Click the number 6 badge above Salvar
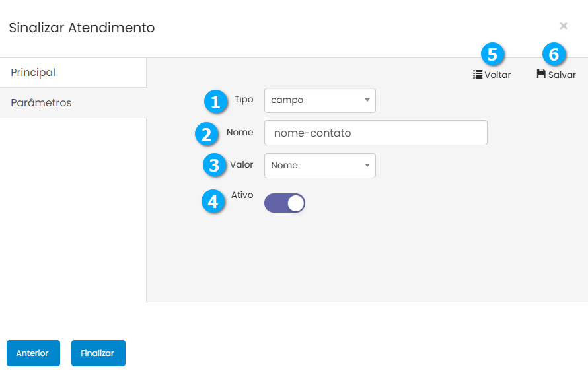The width and height of the screenshot is (588, 375). pos(554,54)
